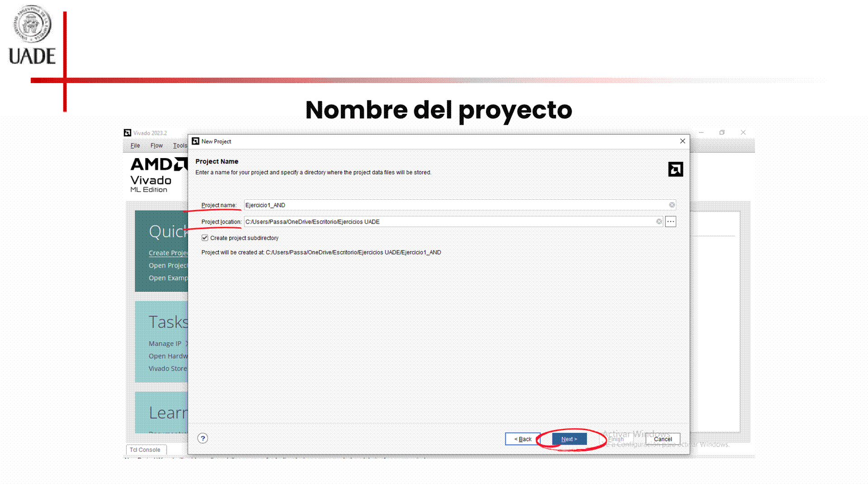Viewport: 868px width, 488px height.
Task: Restore the Vivado main window size
Action: pos(722,132)
